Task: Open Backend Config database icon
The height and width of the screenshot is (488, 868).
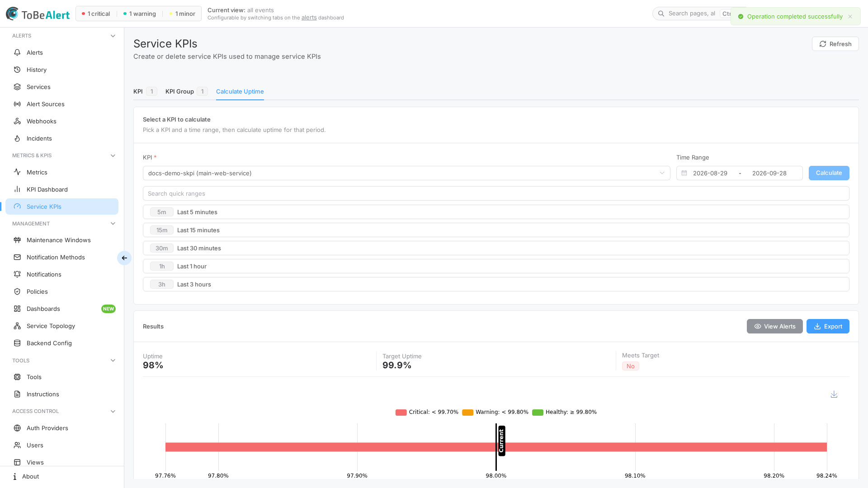Action: coord(17,343)
